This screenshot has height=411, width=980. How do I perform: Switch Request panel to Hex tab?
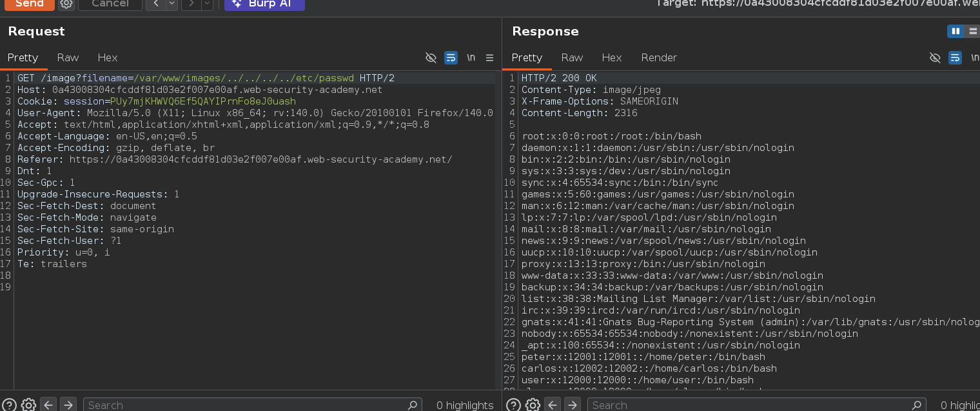(108, 57)
